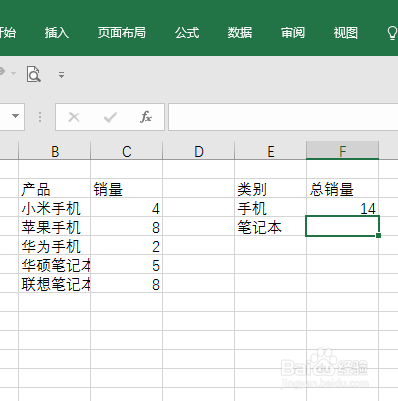Click the 产品 header cell
The width and height of the screenshot is (398, 401).
[55, 189]
